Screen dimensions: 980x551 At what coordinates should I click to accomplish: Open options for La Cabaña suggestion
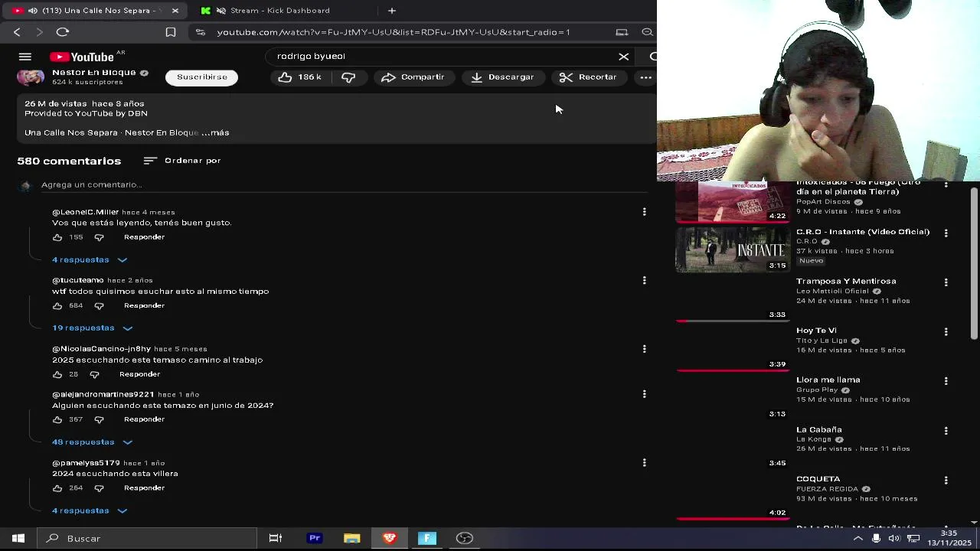(x=946, y=431)
